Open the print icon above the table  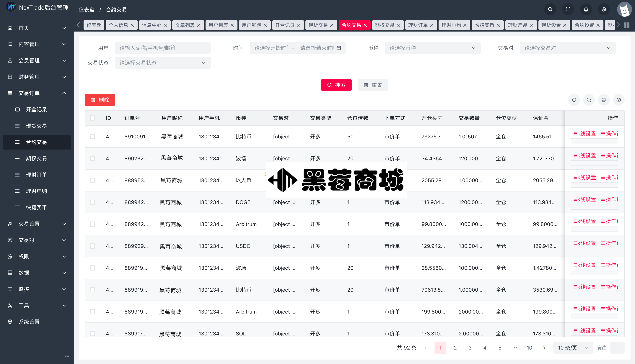604,100
